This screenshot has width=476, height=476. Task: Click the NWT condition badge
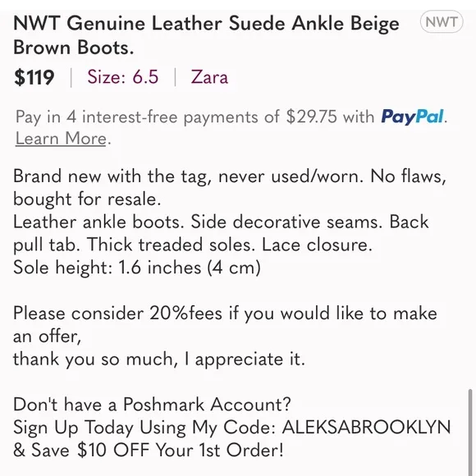coord(442,22)
